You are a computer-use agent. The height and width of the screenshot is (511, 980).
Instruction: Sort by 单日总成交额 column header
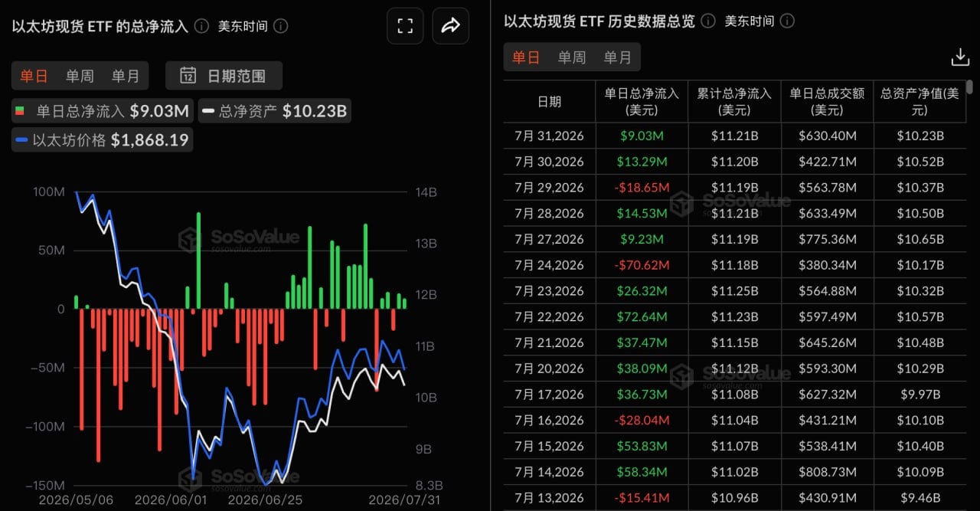pos(827,101)
